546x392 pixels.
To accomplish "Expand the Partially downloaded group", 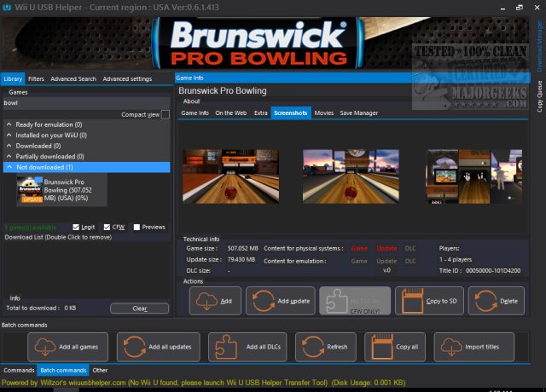I will coord(9,157).
